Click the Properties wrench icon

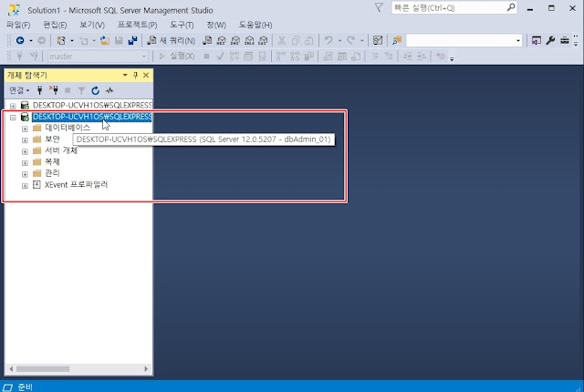(550, 40)
